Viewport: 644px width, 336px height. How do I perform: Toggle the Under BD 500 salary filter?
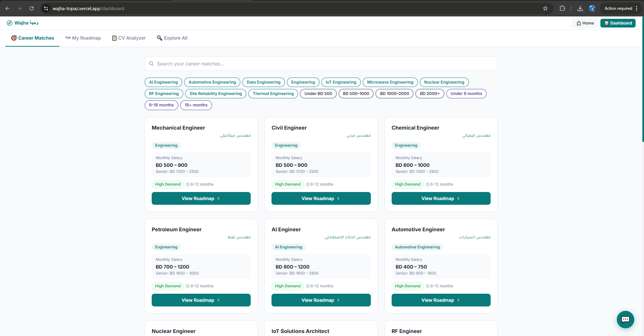click(318, 94)
